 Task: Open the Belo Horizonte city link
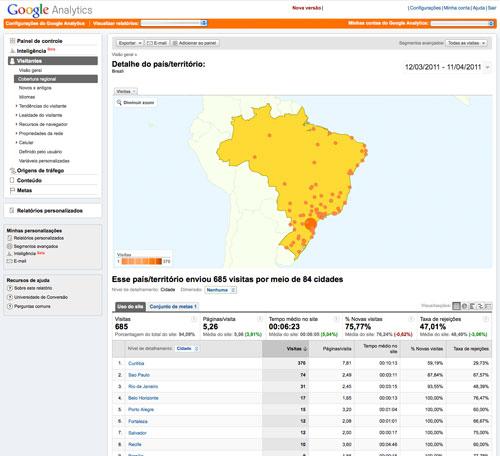click(143, 398)
